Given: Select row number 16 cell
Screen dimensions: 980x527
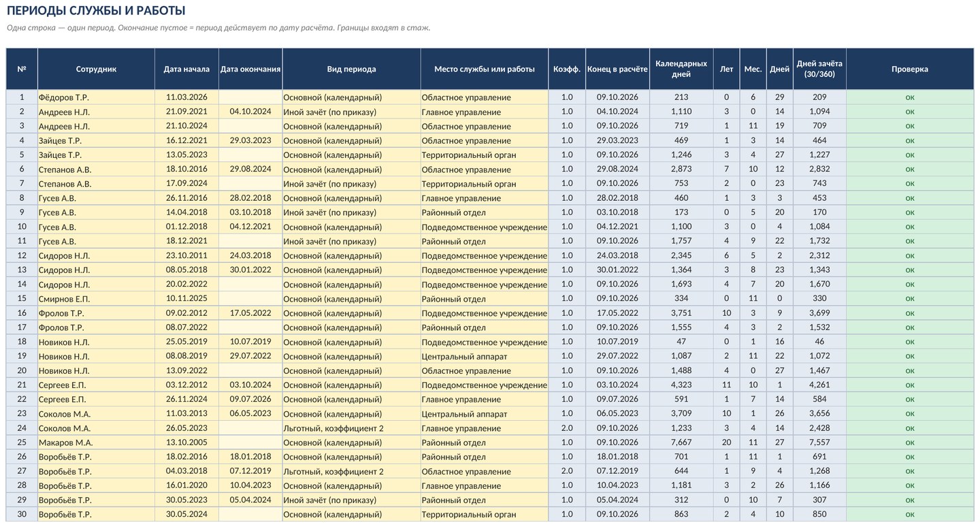Looking at the screenshot, I should (x=22, y=313).
